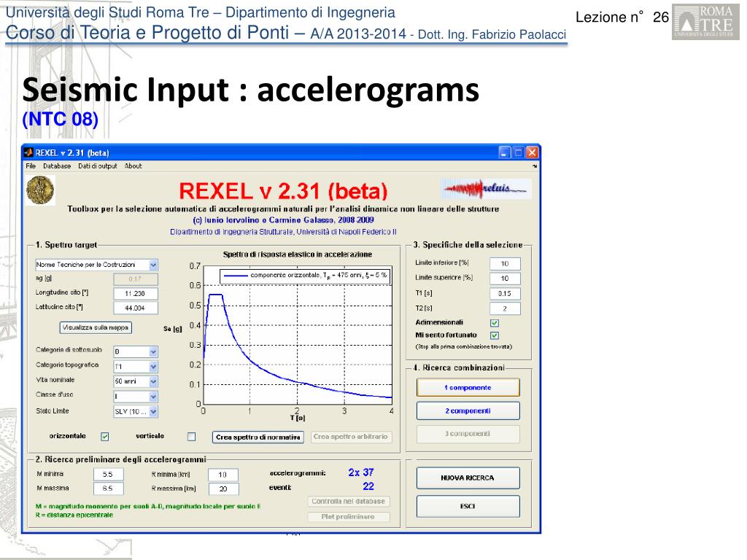
Task: Click 'Dipartimento di Ingegneria Strutturale' line
Action: (x=283, y=232)
